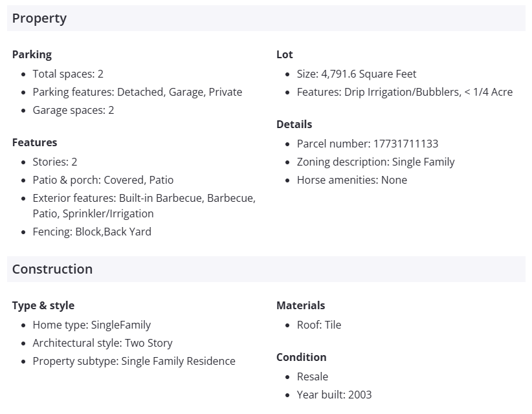Click the Horse amenities: None entry

[352, 180]
